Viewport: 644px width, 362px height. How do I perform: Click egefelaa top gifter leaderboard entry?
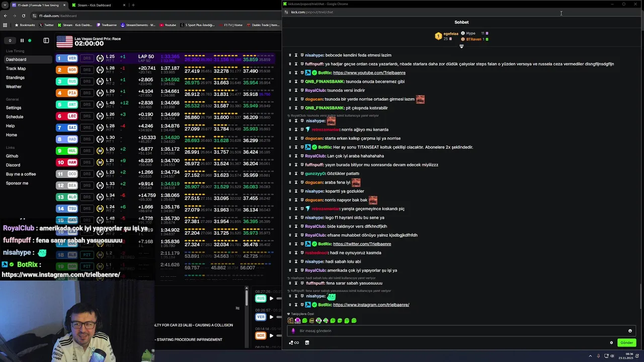447,36
